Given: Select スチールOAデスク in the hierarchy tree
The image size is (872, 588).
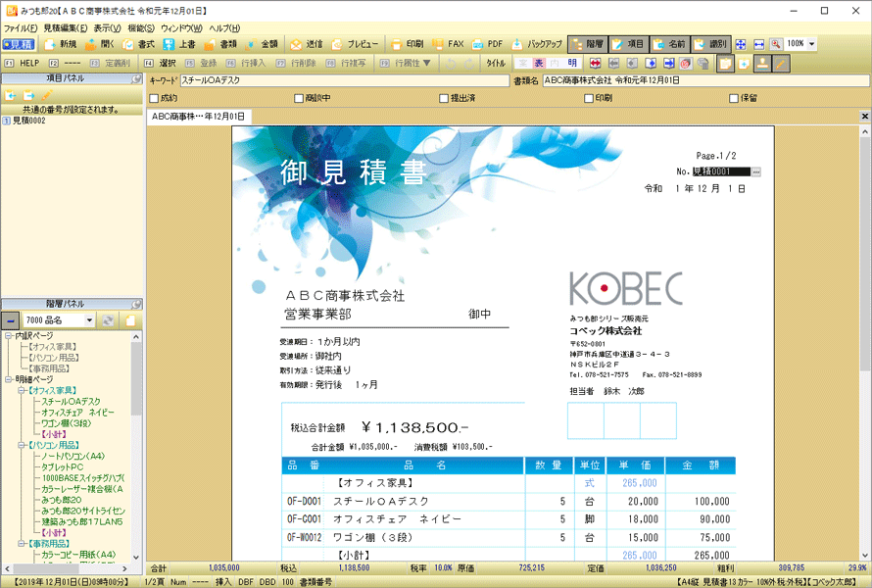Looking at the screenshot, I should 72,402.
